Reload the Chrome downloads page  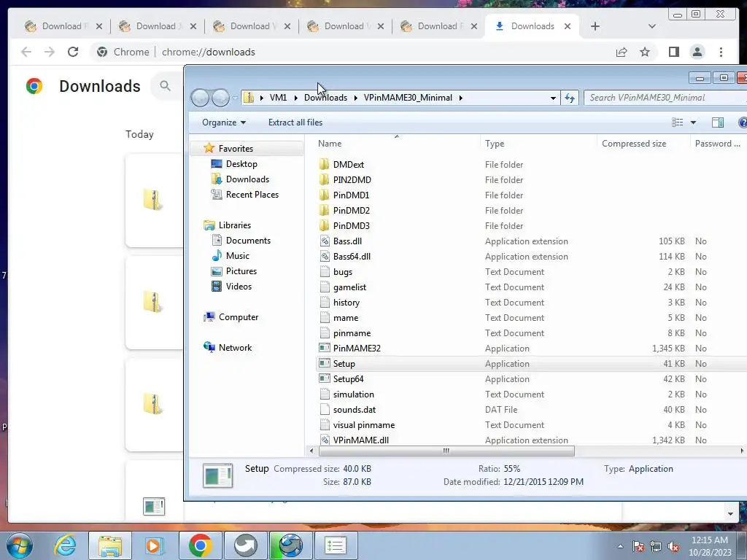73,52
